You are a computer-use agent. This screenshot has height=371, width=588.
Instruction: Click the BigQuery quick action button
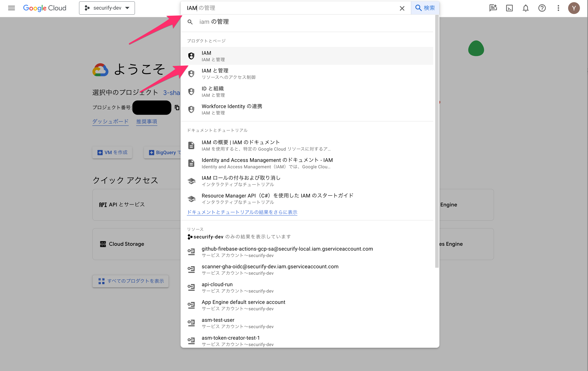click(x=163, y=152)
